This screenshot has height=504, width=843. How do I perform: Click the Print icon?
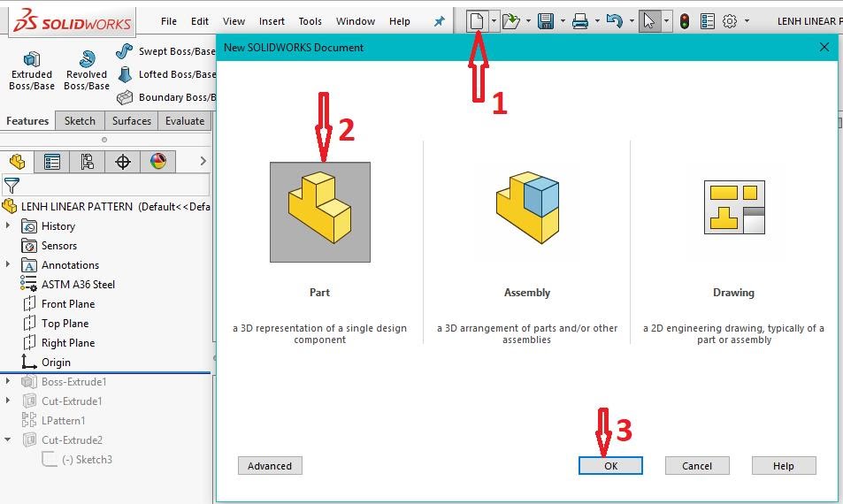pos(580,21)
